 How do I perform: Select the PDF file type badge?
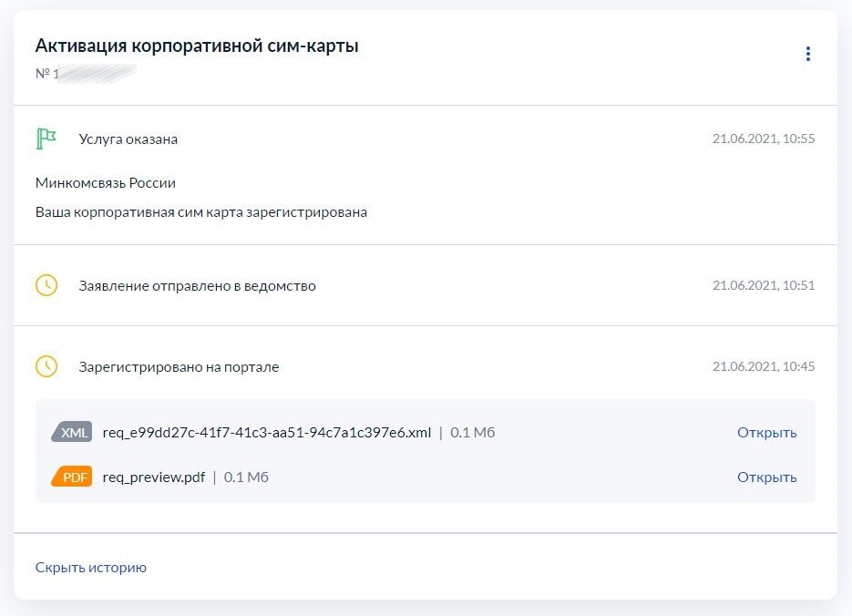[74, 477]
